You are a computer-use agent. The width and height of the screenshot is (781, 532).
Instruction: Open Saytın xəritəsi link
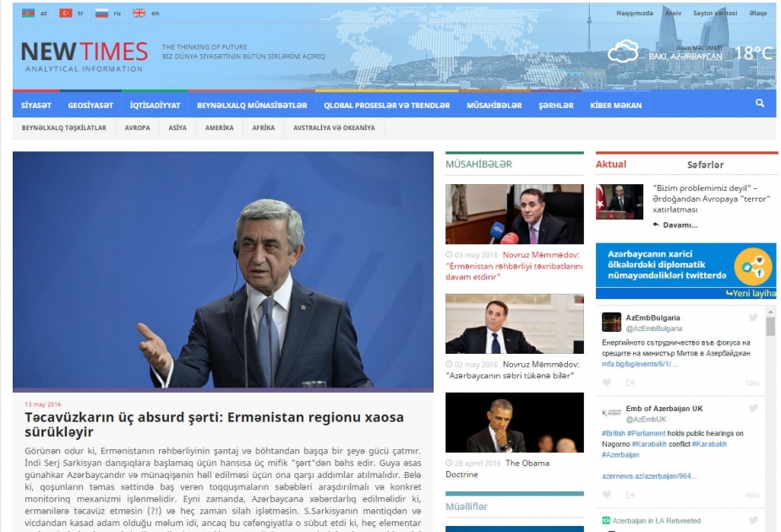click(715, 13)
